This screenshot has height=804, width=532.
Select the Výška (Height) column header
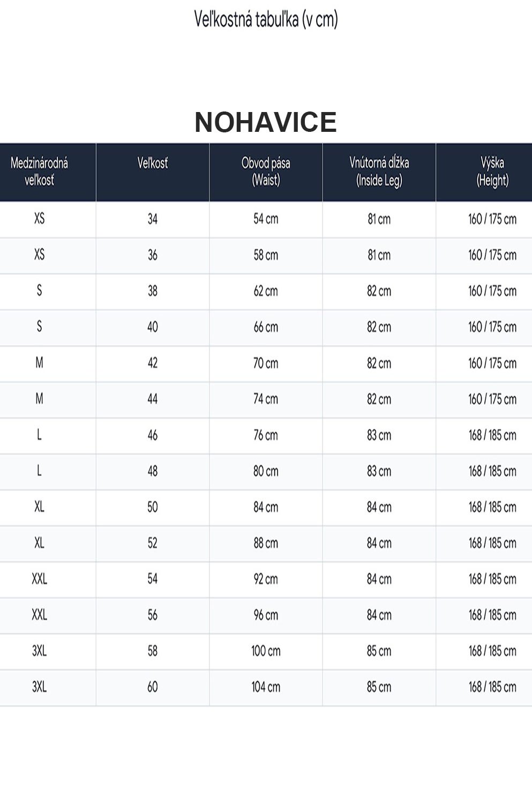click(484, 172)
